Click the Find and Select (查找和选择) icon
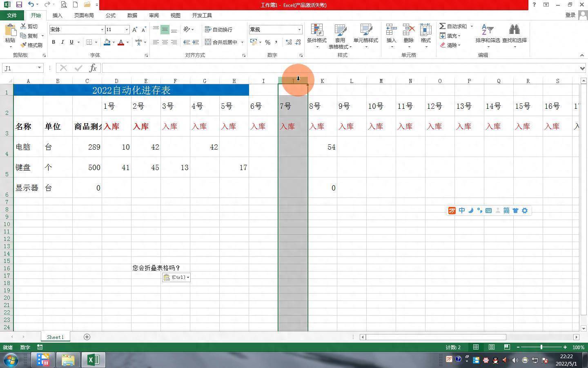Screen dimensions: 588x368 pyautogui.click(x=514, y=31)
